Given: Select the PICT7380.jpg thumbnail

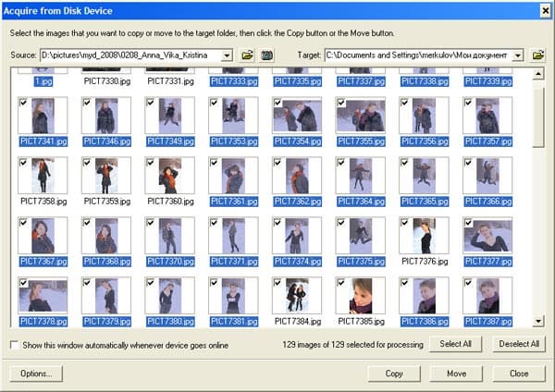Looking at the screenshot, I should [170, 296].
